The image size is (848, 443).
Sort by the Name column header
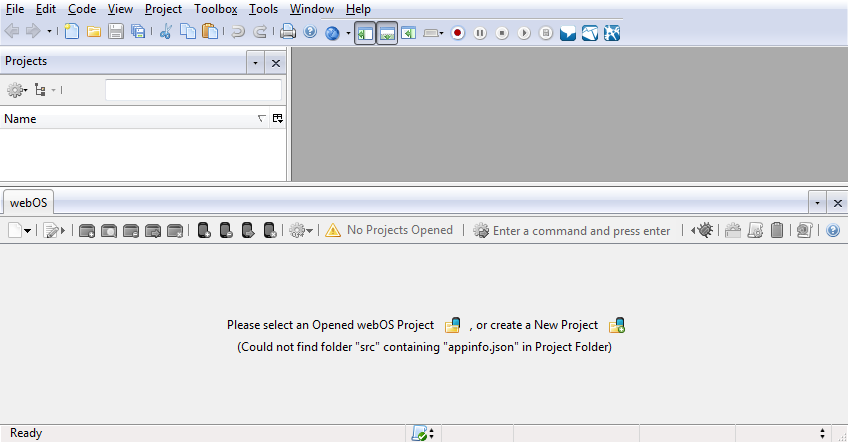point(134,118)
